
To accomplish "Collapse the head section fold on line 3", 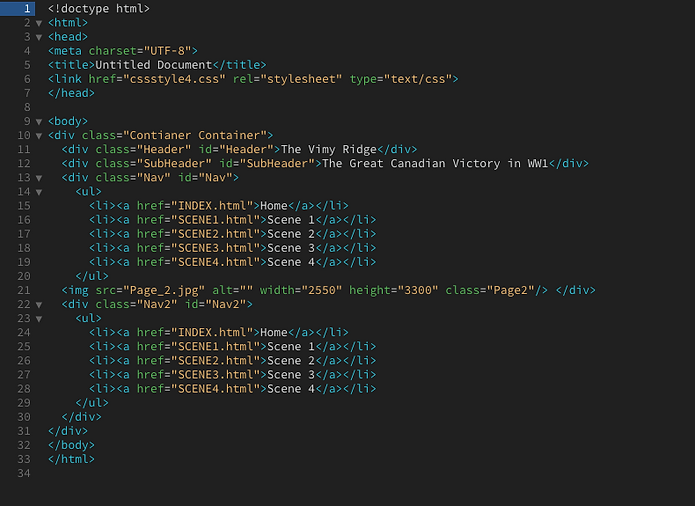I will click(x=39, y=37).
